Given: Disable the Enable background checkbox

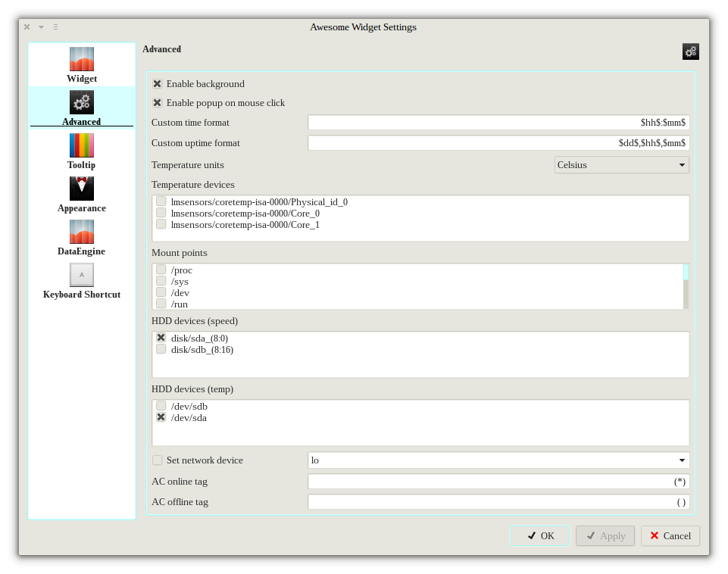Looking at the screenshot, I should (158, 84).
